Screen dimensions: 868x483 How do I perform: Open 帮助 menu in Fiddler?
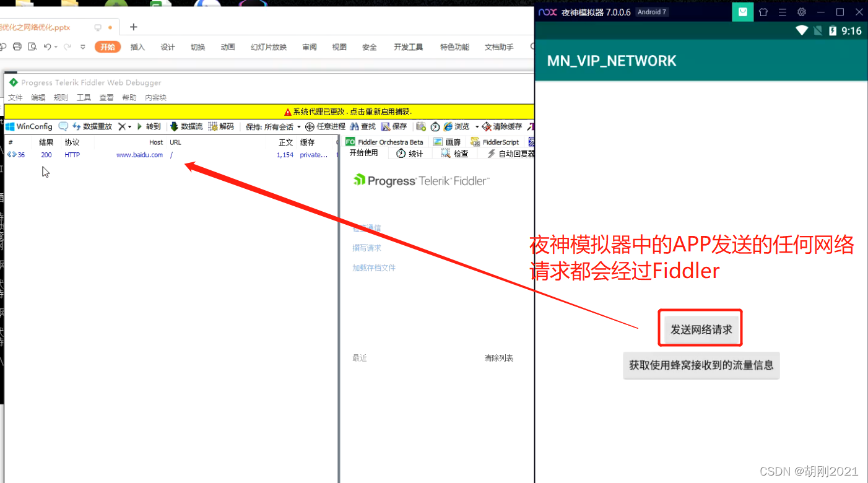[129, 98]
